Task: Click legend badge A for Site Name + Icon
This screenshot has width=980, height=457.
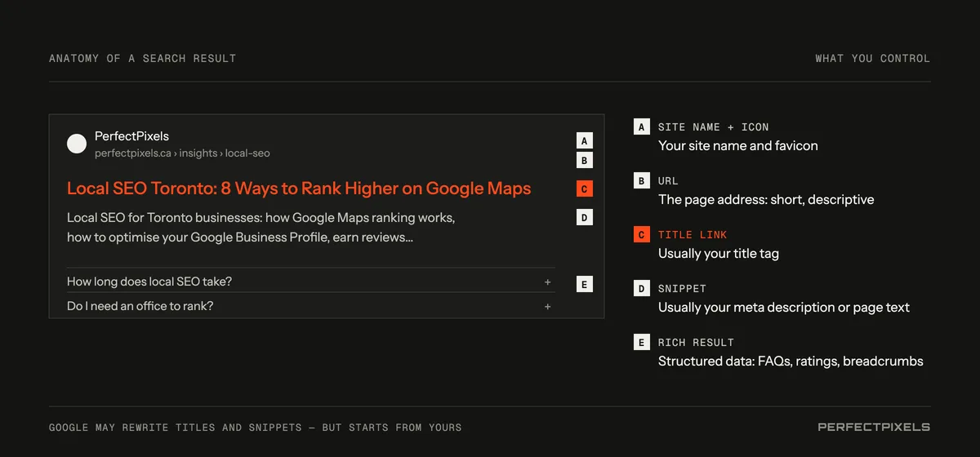Action: [642, 126]
